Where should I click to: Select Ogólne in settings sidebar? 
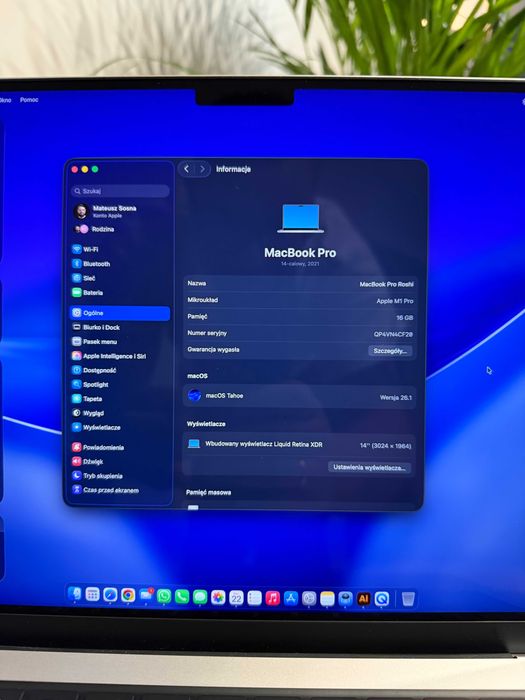point(120,313)
